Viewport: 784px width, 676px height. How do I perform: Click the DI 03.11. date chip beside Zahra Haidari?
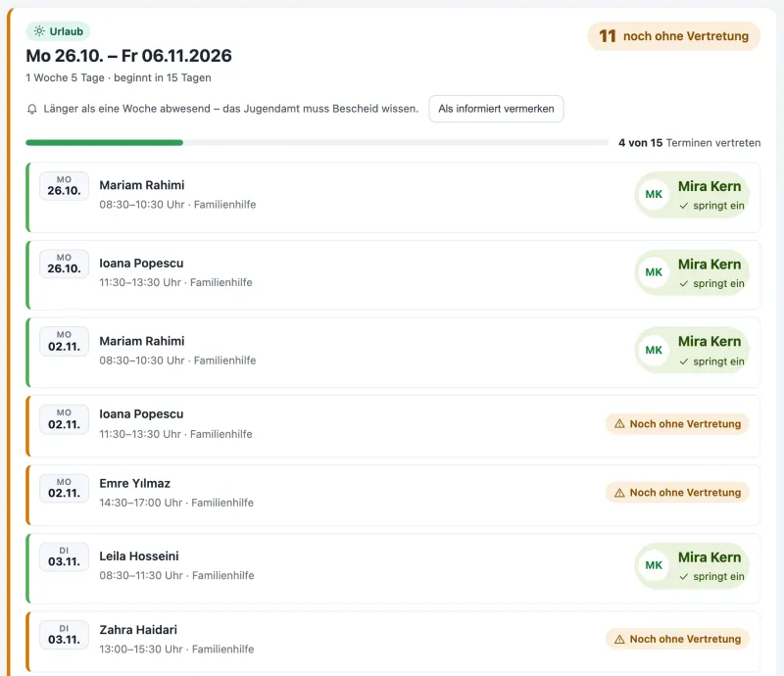[x=64, y=635]
